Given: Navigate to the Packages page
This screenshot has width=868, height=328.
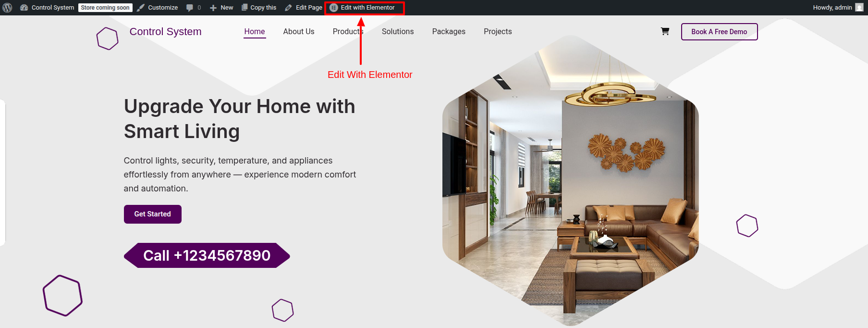Looking at the screenshot, I should click(x=449, y=32).
